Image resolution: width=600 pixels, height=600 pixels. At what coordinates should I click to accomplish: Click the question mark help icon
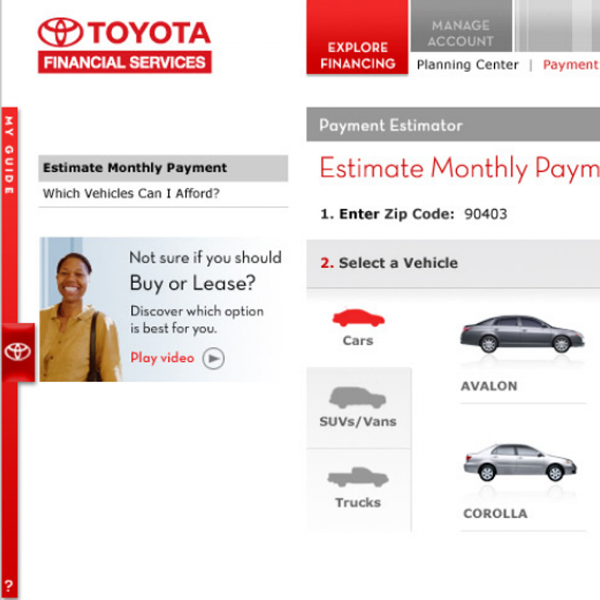click(9, 586)
